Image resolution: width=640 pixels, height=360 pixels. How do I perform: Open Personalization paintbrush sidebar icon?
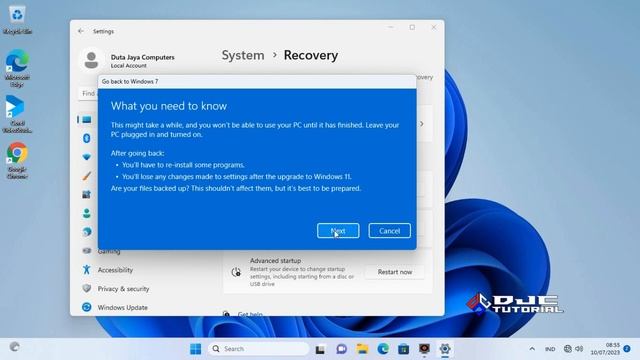87,176
